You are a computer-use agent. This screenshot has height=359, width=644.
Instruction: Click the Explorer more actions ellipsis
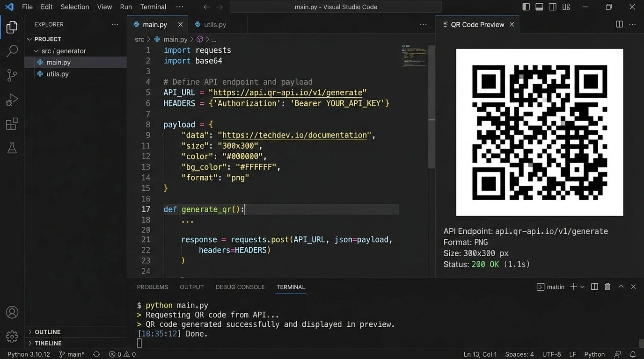point(115,24)
